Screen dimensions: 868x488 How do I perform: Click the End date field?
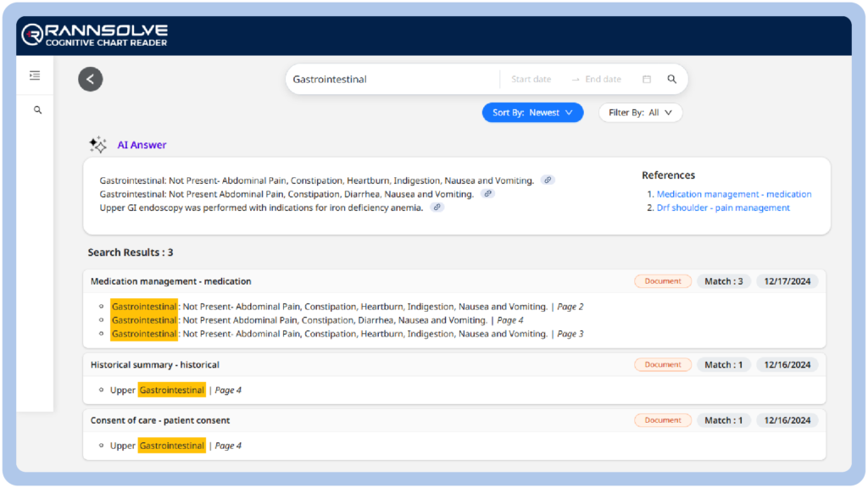603,80
